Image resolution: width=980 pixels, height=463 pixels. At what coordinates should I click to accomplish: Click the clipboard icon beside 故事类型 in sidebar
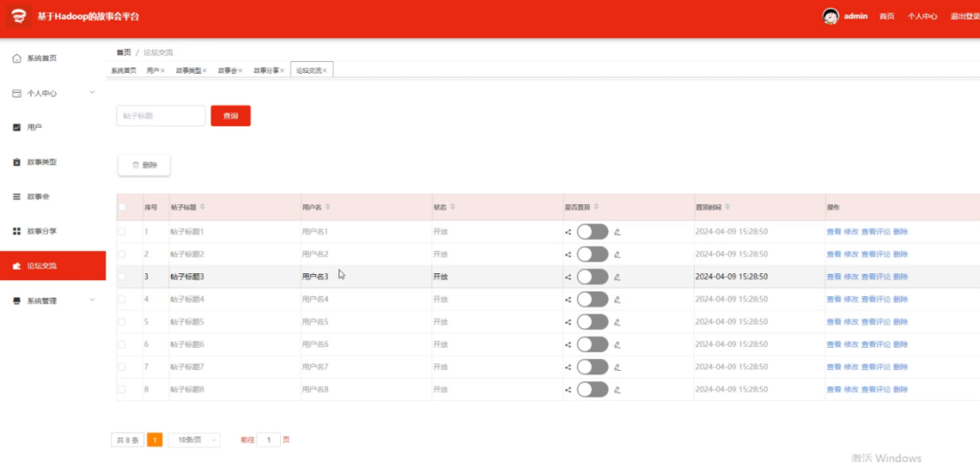17,162
